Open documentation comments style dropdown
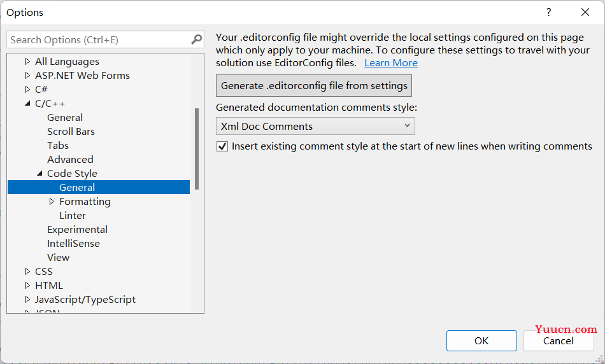605x364 pixels. (315, 126)
